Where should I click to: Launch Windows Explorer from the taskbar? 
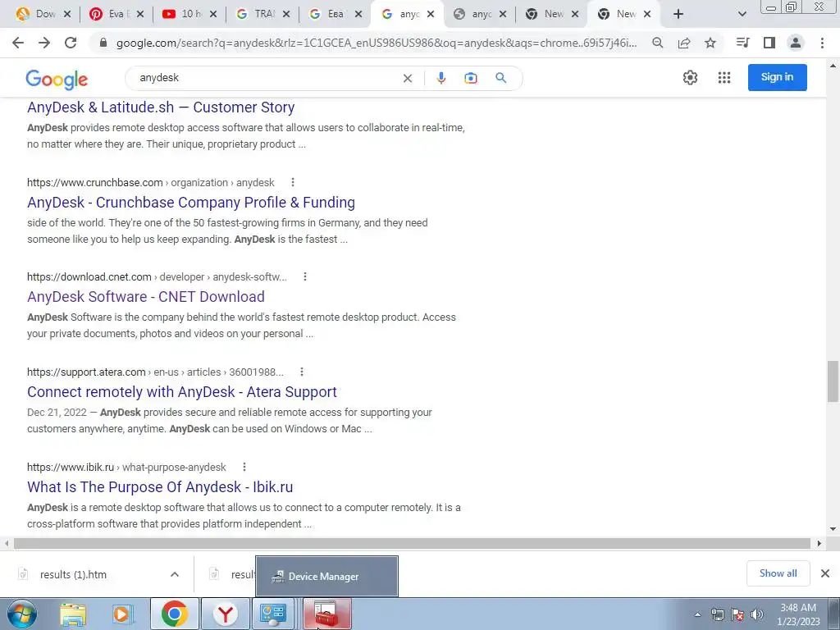(73, 614)
